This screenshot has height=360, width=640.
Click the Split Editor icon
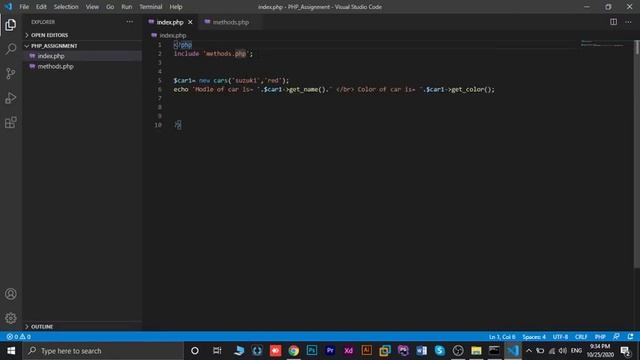coord(613,22)
